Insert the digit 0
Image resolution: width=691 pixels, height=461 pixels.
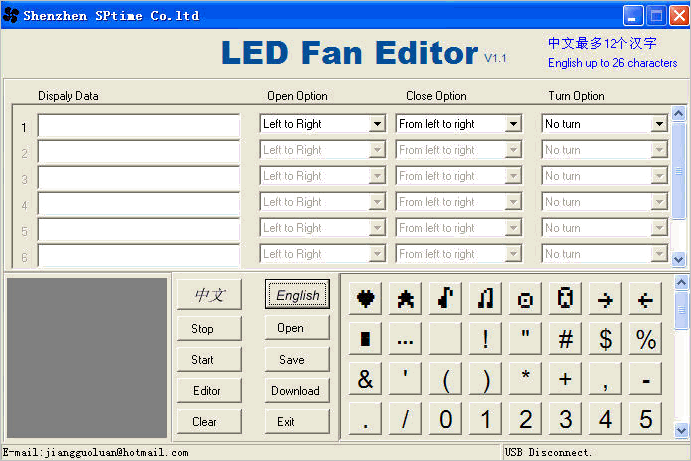tap(446, 418)
